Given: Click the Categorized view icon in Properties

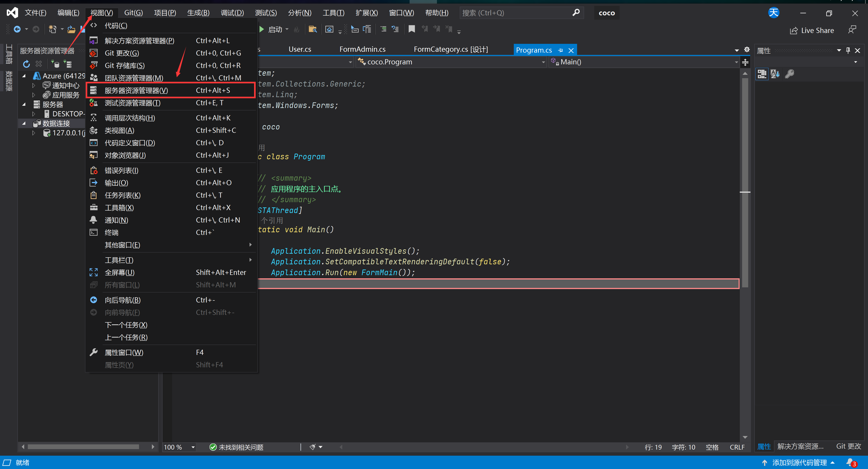Looking at the screenshot, I should point(762,74).
